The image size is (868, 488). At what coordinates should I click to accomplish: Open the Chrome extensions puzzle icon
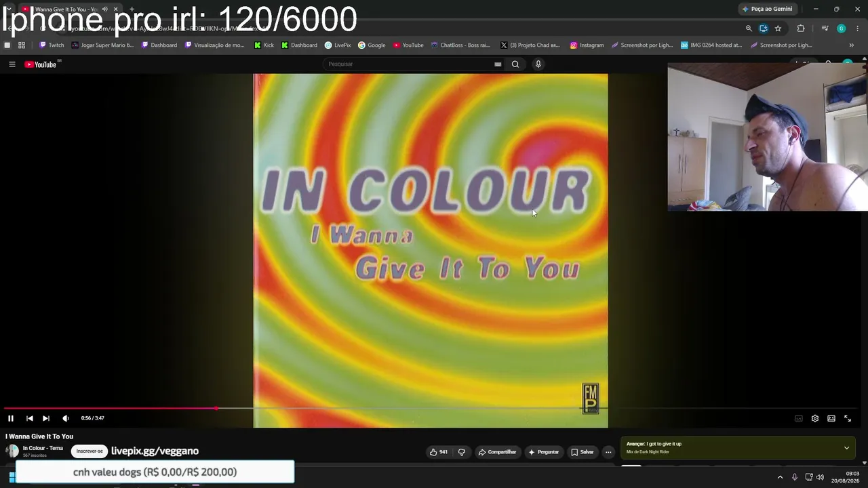[x=801, y=28]
